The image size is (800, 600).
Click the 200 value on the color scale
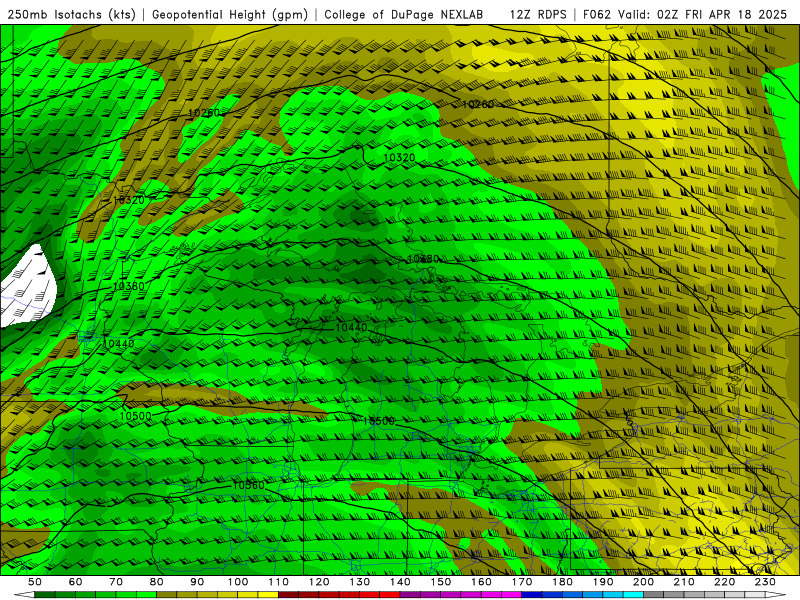point(643,582)
